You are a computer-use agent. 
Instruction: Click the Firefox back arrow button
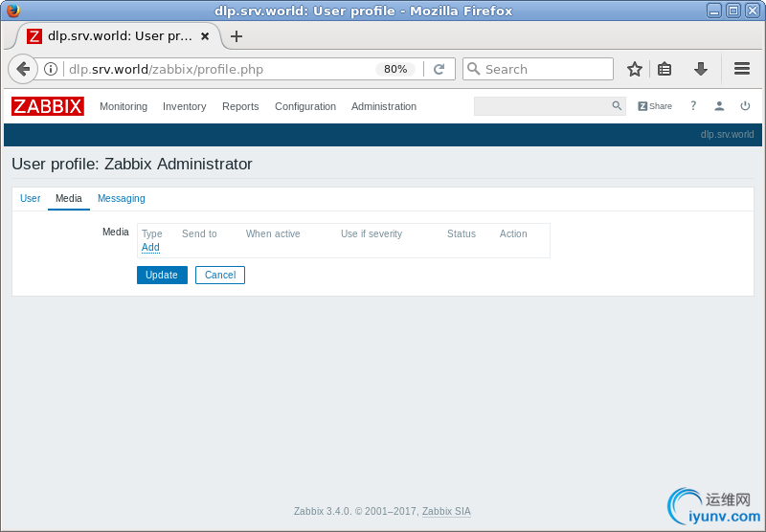(x=23, y=69)
